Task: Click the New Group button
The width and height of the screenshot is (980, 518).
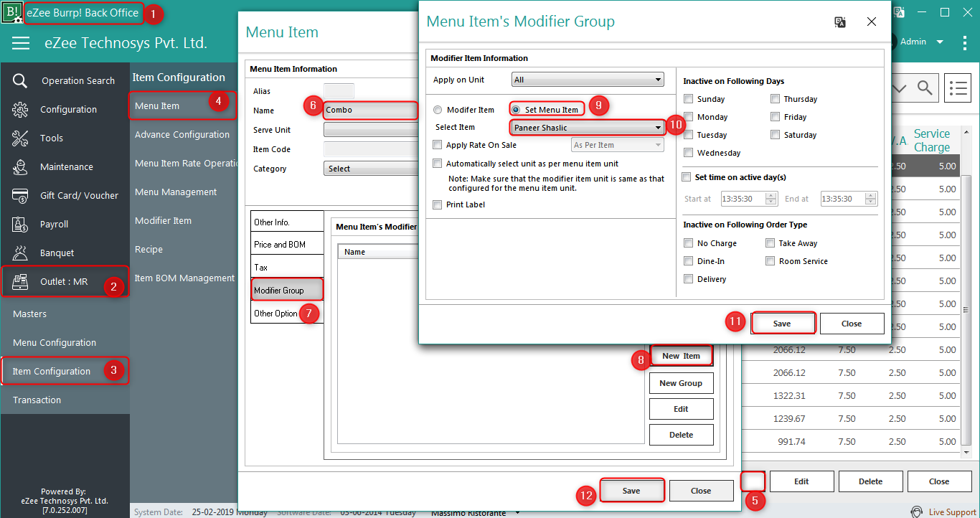Action: point(681,383)
